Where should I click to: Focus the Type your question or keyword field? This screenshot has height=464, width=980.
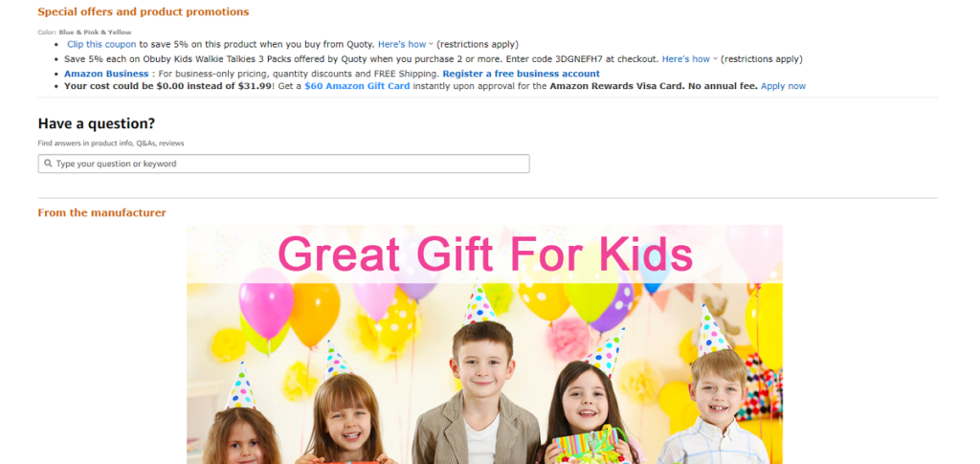click(x=283, y=164)
